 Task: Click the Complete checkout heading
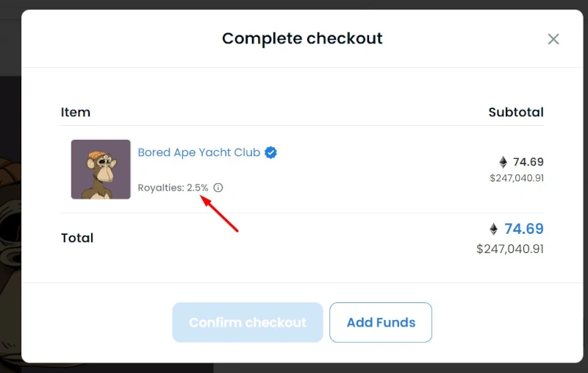click(302, 38)
